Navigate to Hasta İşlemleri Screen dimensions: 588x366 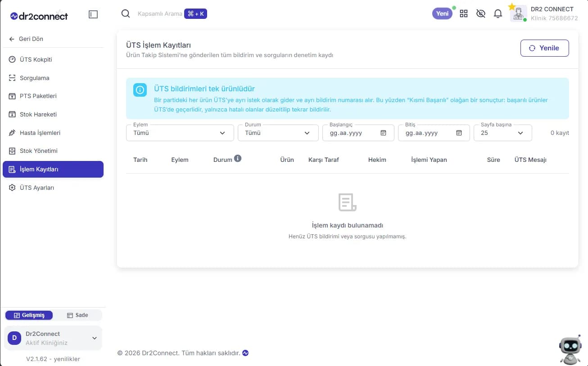pos(53,133)
